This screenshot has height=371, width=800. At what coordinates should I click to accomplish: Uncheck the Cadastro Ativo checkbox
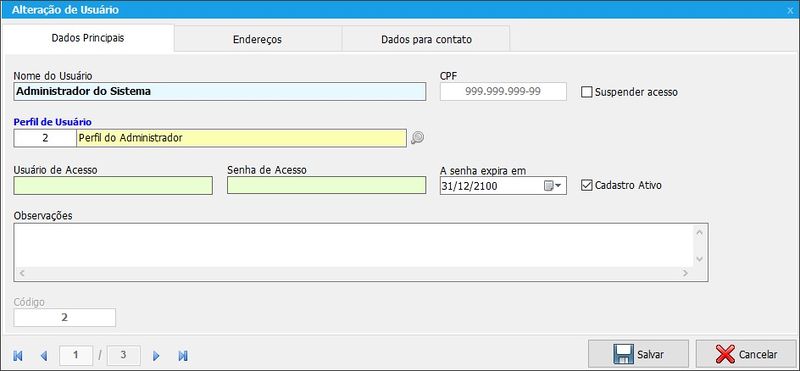586,185
